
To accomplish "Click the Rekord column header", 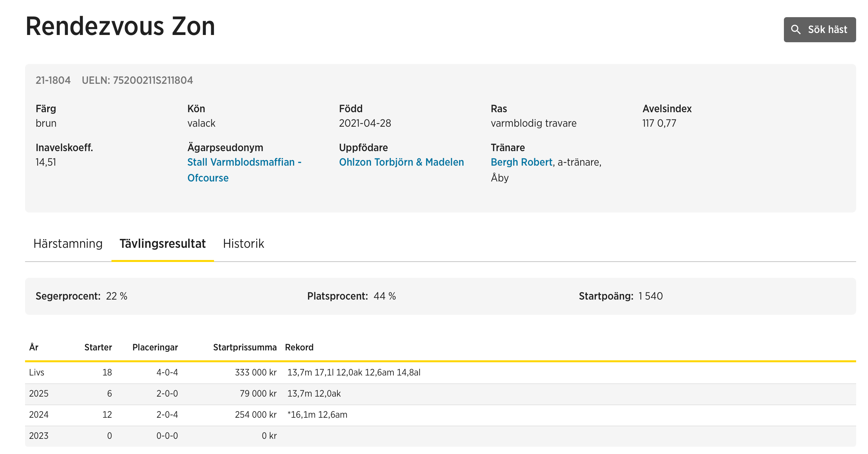I will [x=299, y=347].
